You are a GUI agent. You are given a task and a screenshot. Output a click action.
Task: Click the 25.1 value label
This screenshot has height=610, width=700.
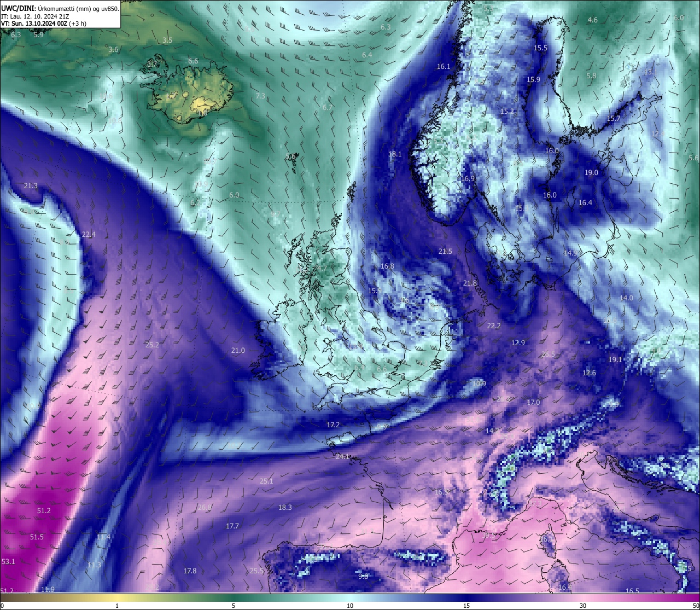tap(266, 481)
